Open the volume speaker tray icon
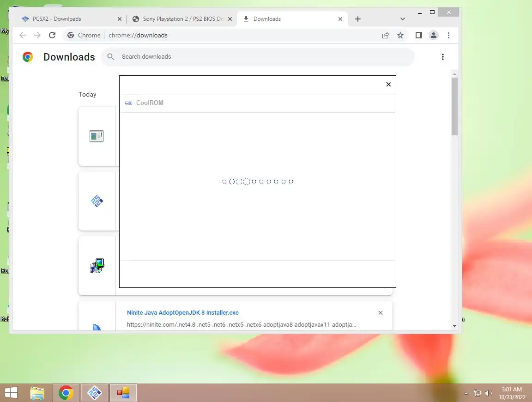 pos(489,393)
